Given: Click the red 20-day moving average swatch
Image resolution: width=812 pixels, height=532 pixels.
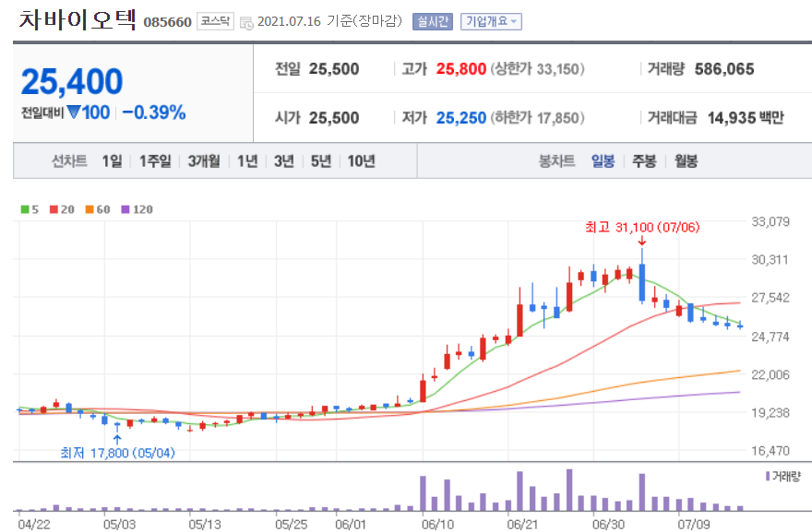Looking at the screenshot, I should click(x=54, y=209).
